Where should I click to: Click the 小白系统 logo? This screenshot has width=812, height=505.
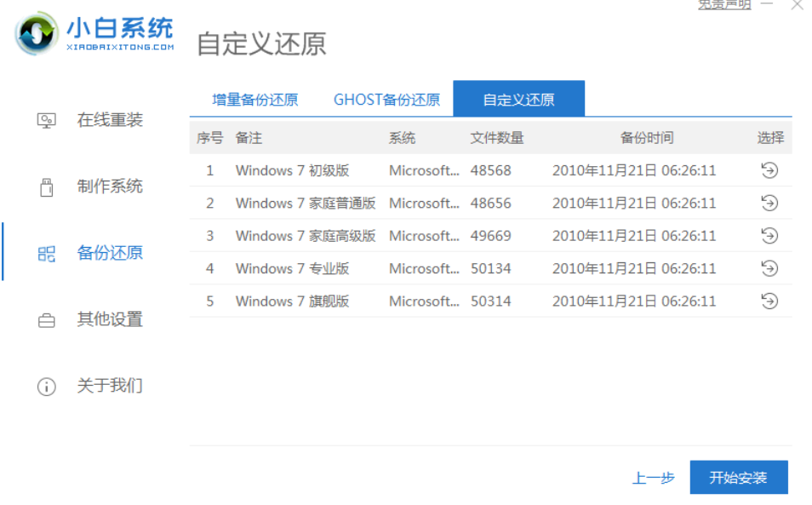point(94,34)
